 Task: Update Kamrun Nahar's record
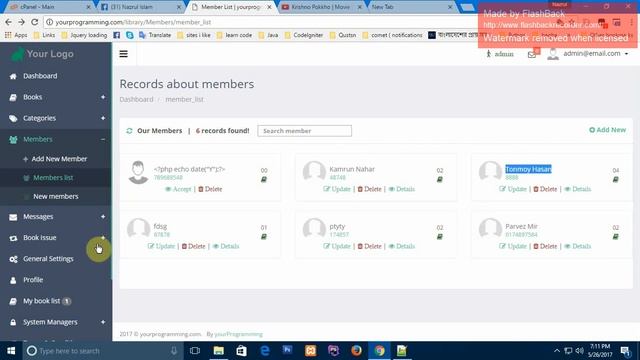337,189
